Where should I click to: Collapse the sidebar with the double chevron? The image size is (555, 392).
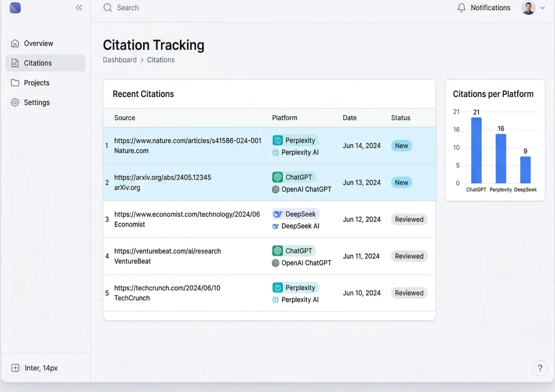79,7
